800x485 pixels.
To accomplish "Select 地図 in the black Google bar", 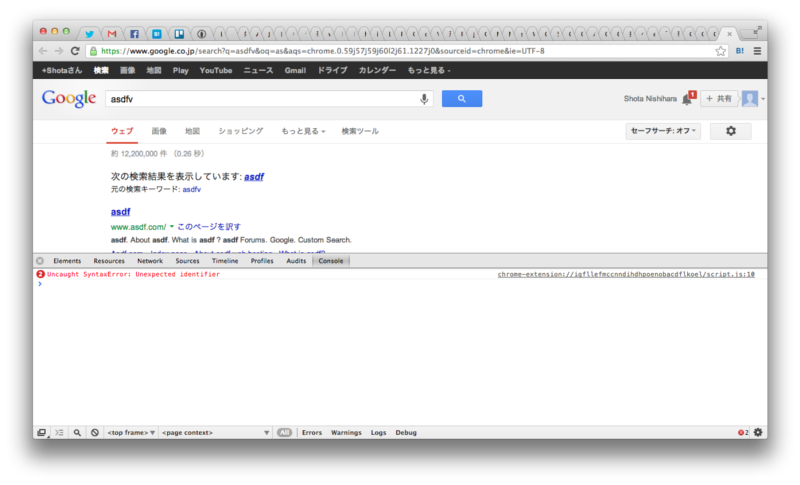I will (154, 70).
